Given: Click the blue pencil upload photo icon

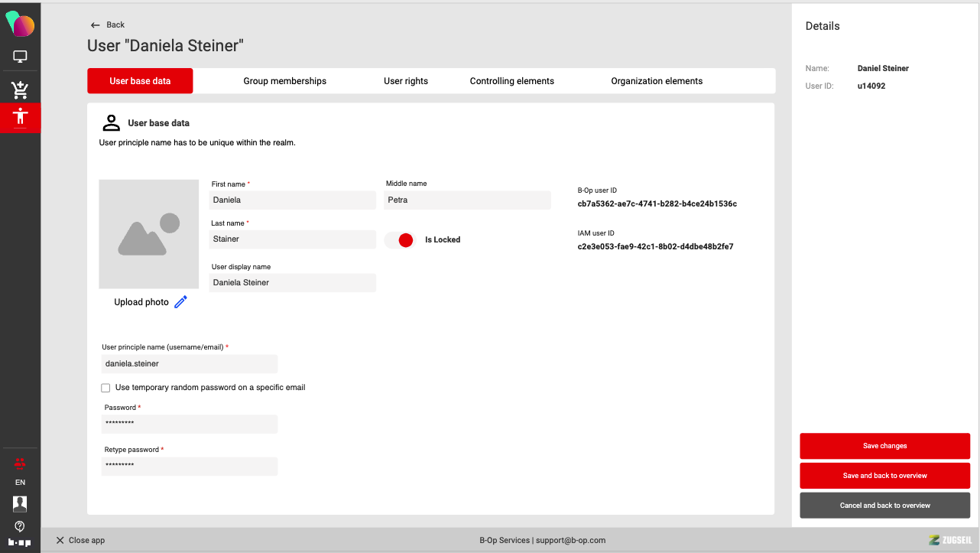Looking at the screenshot, I should click(x=180, y=302).
